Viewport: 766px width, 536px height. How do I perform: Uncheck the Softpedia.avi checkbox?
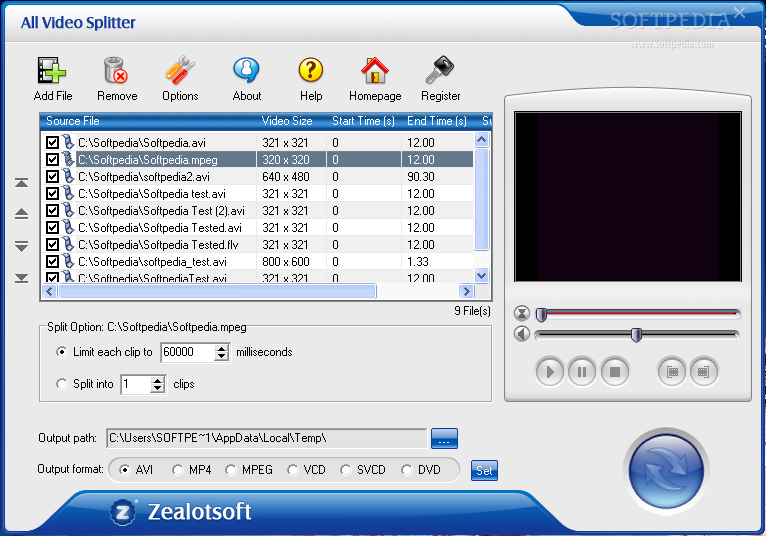pos(52,143)
